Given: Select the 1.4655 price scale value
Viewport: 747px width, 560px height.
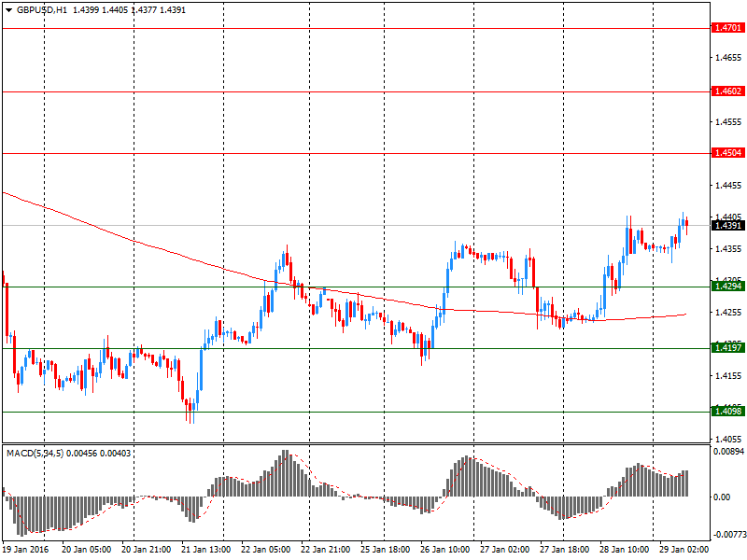Looking at the screenshot, I should [x=728, y=58].
